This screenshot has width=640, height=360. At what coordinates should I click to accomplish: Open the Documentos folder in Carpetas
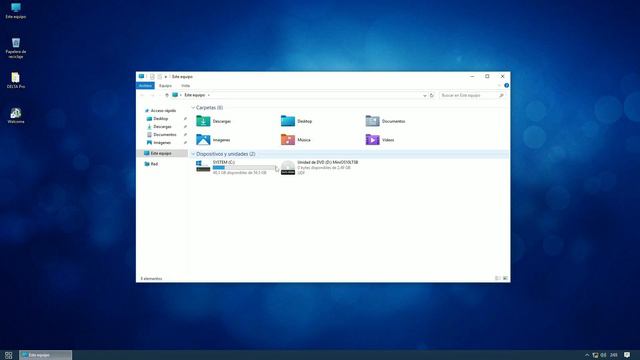(x=385, y=121)
